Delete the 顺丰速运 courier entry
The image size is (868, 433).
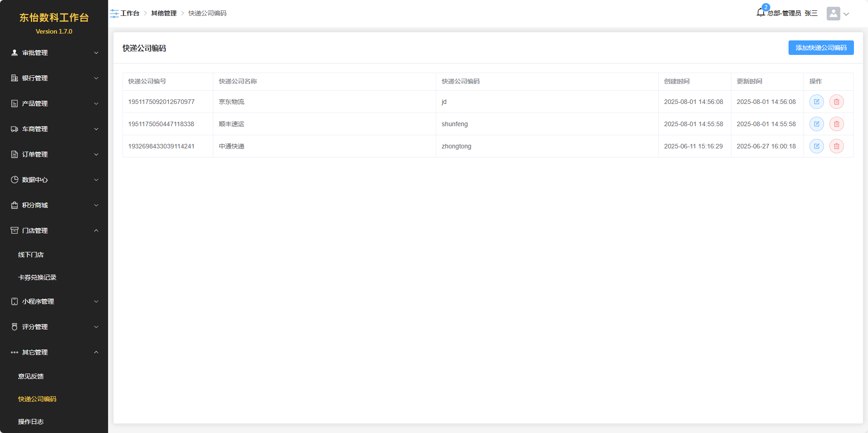(x=836, y=124)
